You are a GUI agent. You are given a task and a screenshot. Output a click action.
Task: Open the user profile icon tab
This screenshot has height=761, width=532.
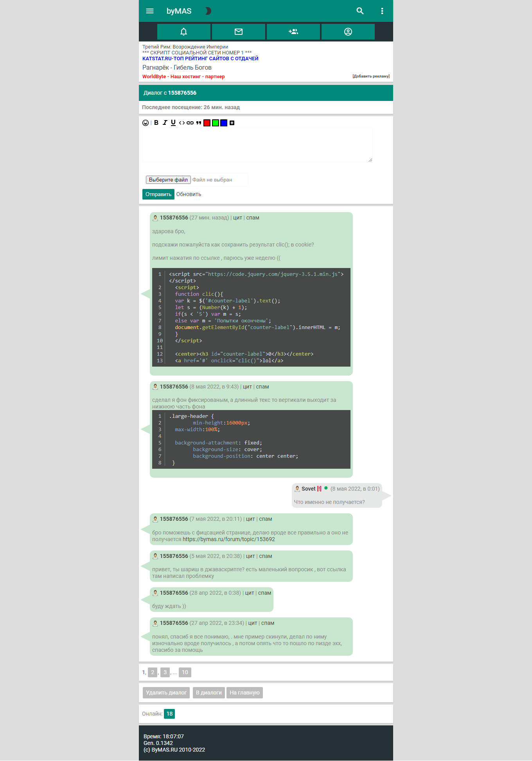coord(348,32)
